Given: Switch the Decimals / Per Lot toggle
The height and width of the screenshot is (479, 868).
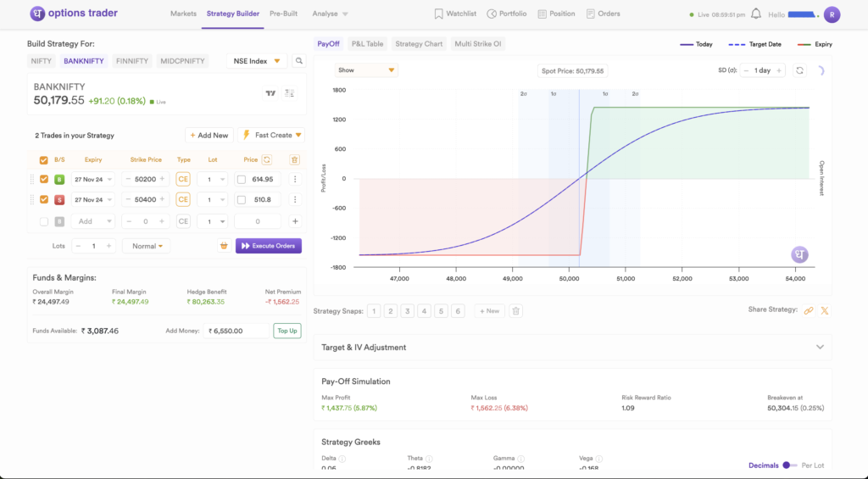Looking at the screenshot, I should (x=790, y=465).
